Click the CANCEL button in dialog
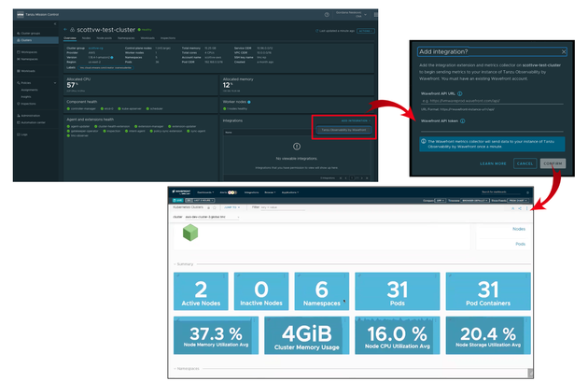Screen dimensions: 588x381 pyautogui.click(x=525, y=163)
